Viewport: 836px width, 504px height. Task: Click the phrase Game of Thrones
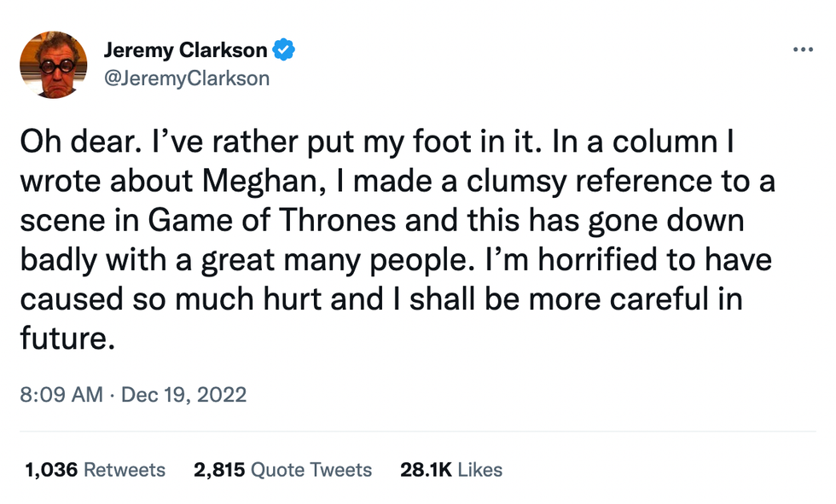pyautogui.click(x=273, y=221)
